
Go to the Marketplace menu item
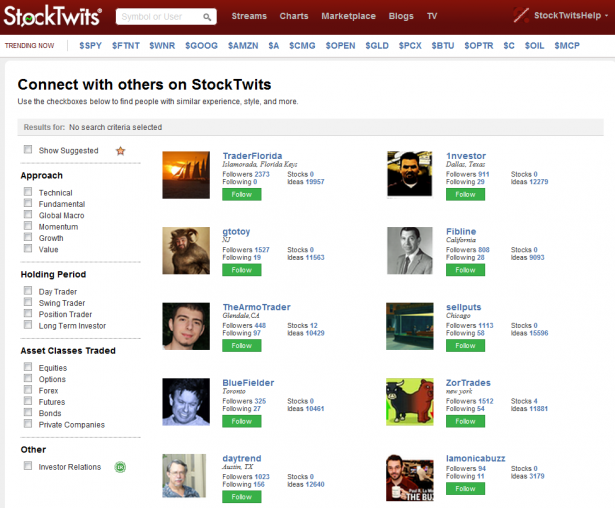click(x=349, y=17)
